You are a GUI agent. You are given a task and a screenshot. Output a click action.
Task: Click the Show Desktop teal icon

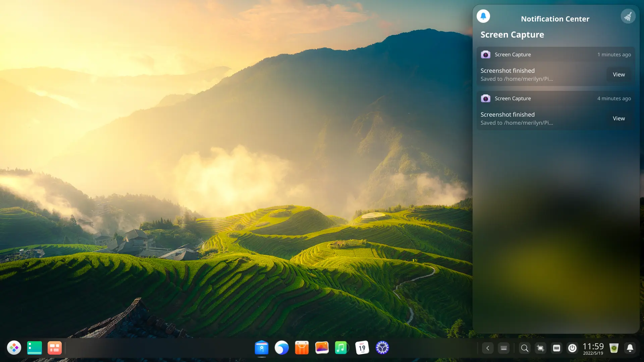(34, 348)
